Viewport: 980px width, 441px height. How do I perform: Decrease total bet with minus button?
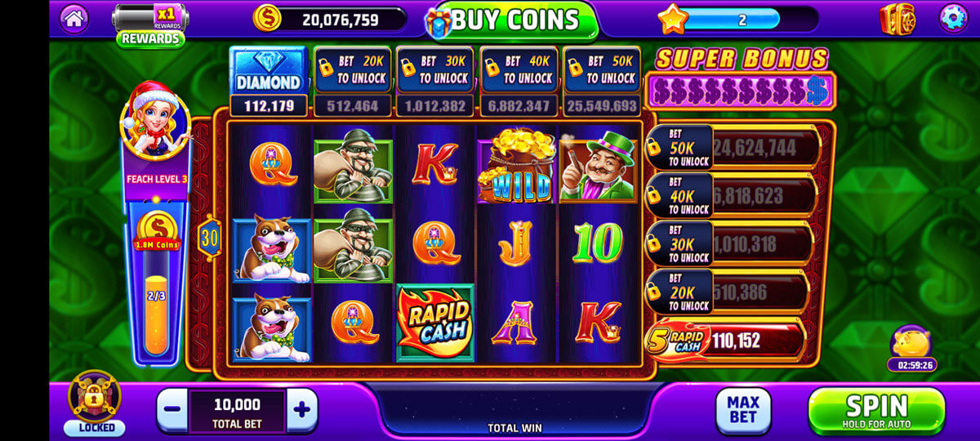[172, 409]
